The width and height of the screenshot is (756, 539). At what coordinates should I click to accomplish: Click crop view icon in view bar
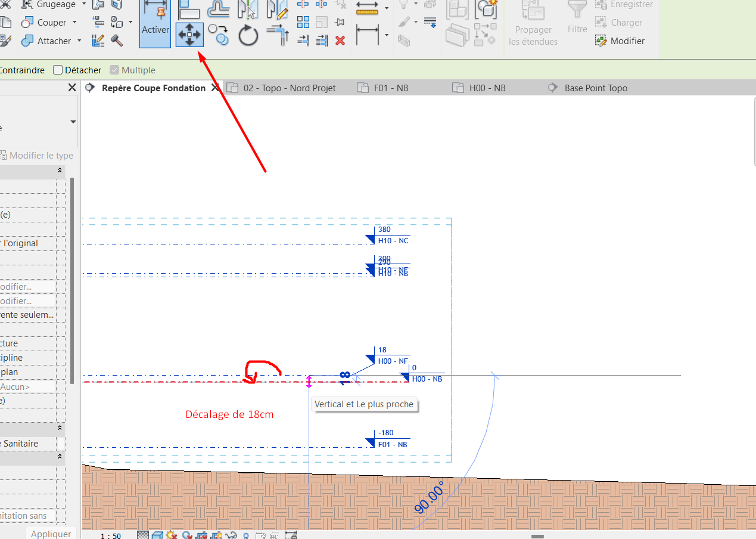click(x=202, y=535)
